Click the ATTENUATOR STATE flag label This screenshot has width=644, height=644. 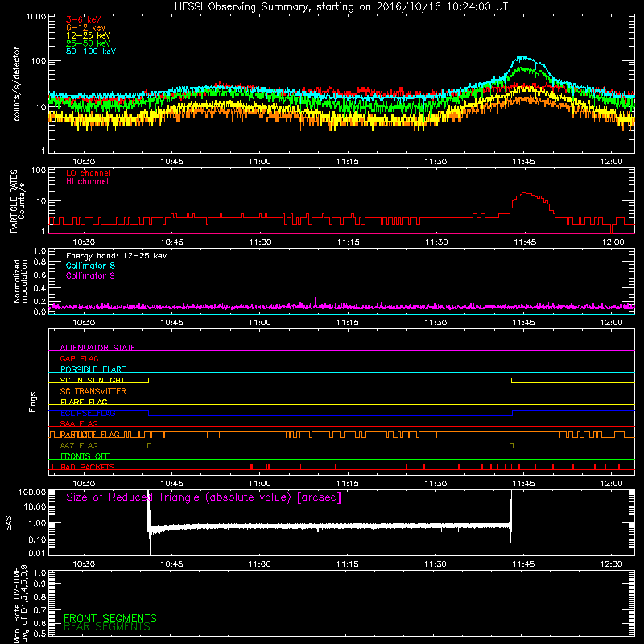97,348
